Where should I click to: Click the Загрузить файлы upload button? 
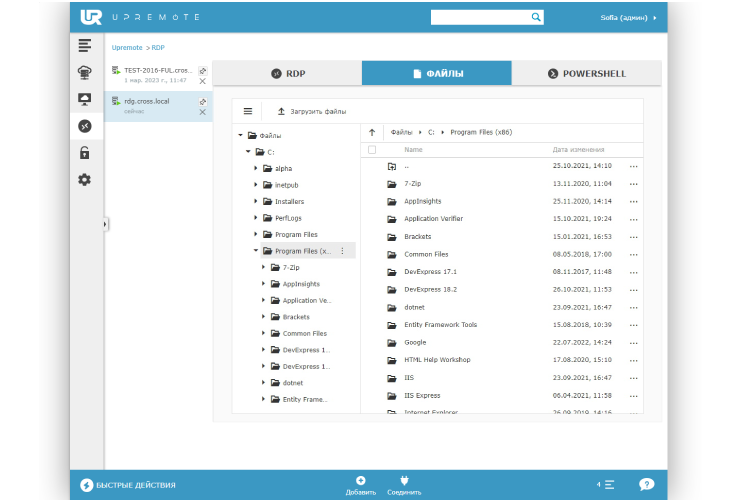click(312, 111)
